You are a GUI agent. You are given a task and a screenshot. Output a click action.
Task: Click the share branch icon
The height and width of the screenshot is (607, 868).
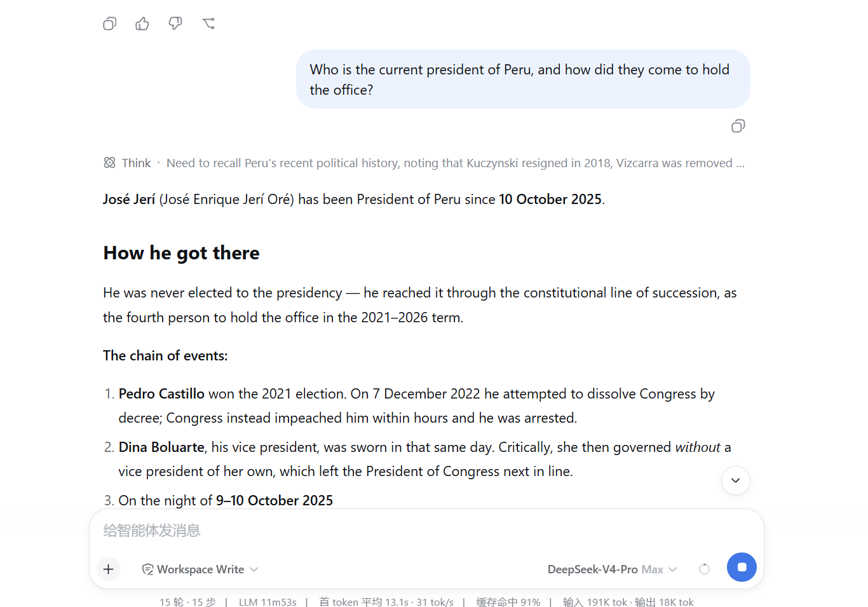[208, 24]
